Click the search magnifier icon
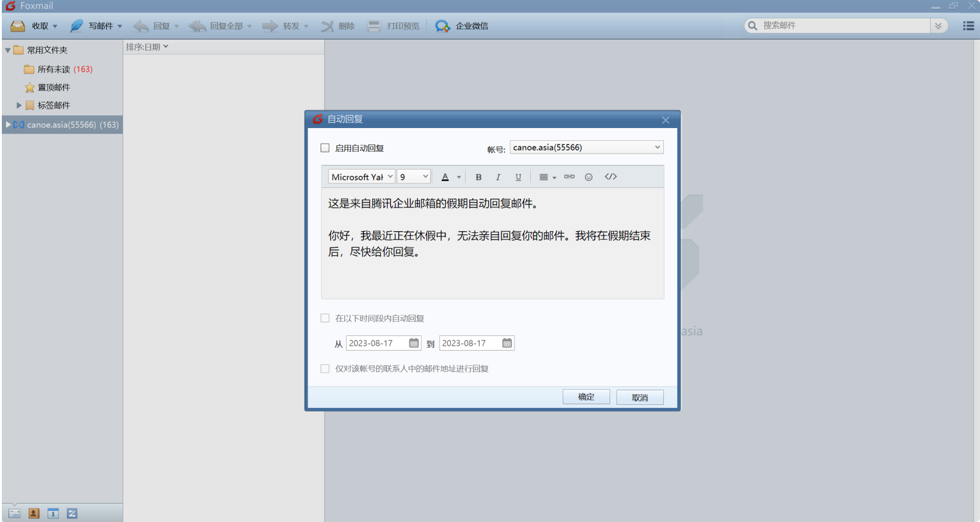 (752, 26)
